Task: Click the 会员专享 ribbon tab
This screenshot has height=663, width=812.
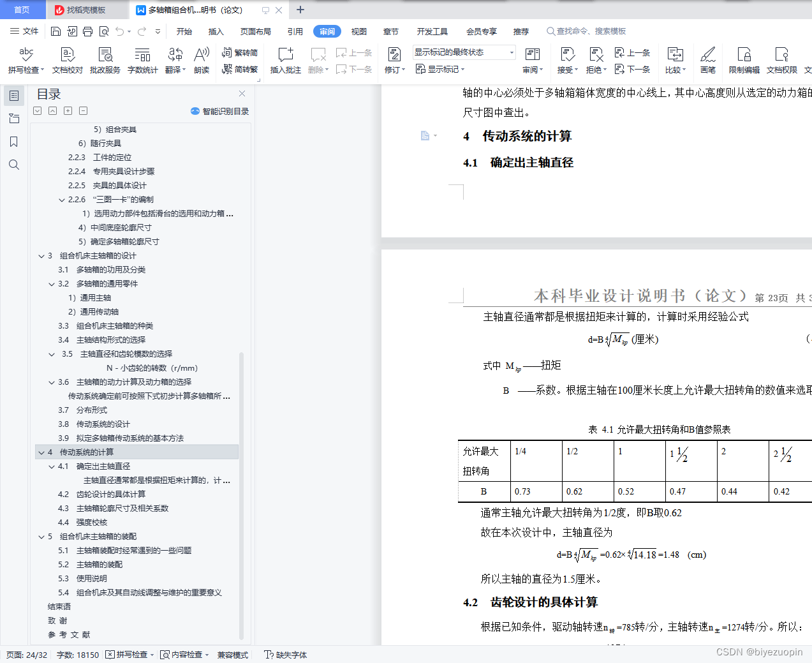Action: [x=482, y=31]
